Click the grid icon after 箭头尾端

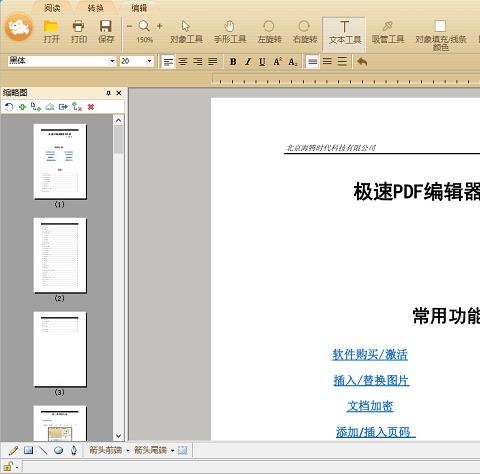(x=183, y=450)
